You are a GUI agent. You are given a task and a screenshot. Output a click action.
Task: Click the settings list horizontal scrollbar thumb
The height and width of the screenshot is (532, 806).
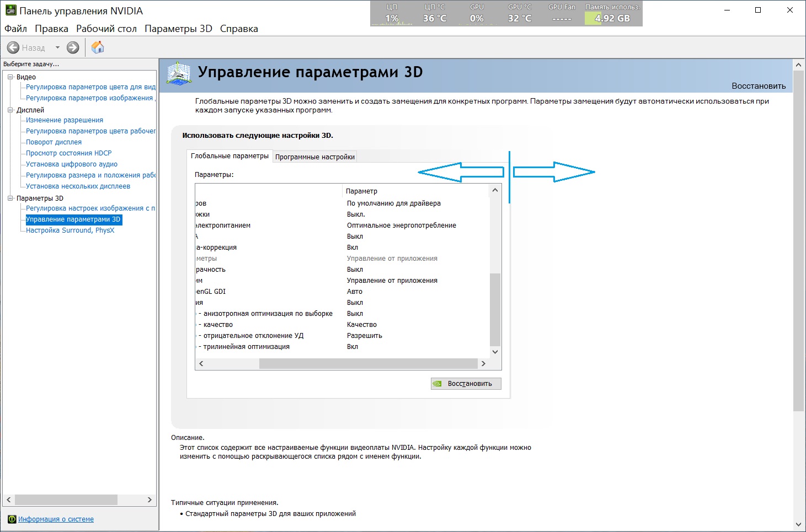[x=368, y=364]
